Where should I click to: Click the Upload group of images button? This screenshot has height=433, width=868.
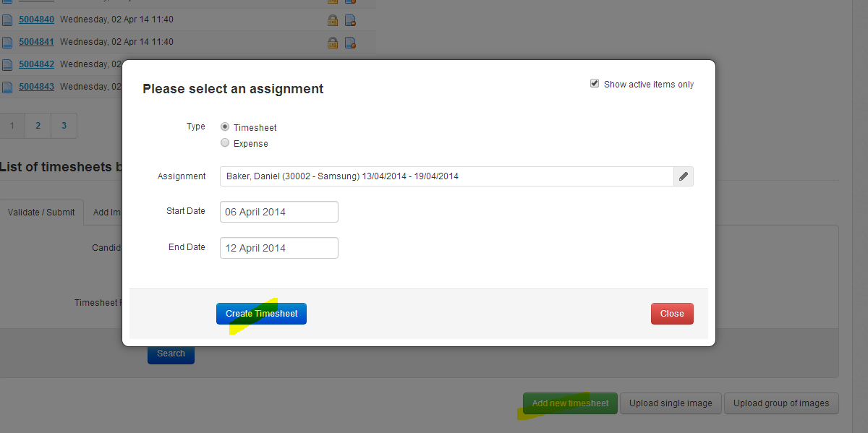781,403
